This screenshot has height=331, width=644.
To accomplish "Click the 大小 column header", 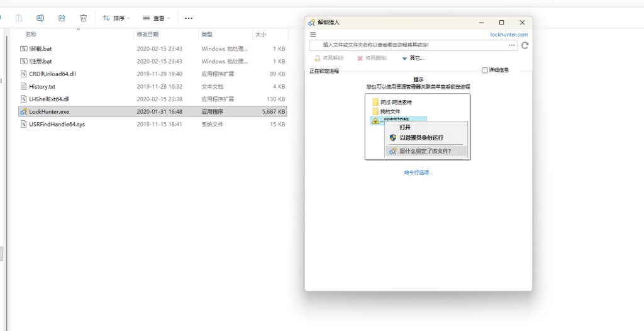I will pos(261,35).
